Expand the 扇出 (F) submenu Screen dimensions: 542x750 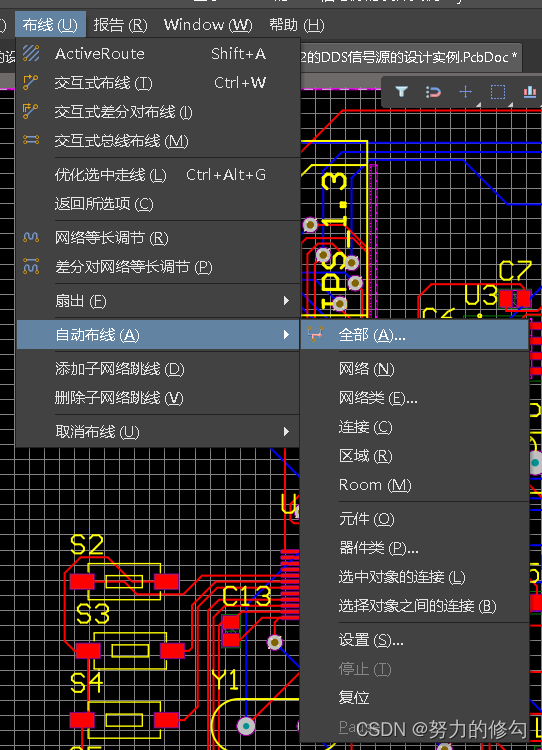click(158, 301)
